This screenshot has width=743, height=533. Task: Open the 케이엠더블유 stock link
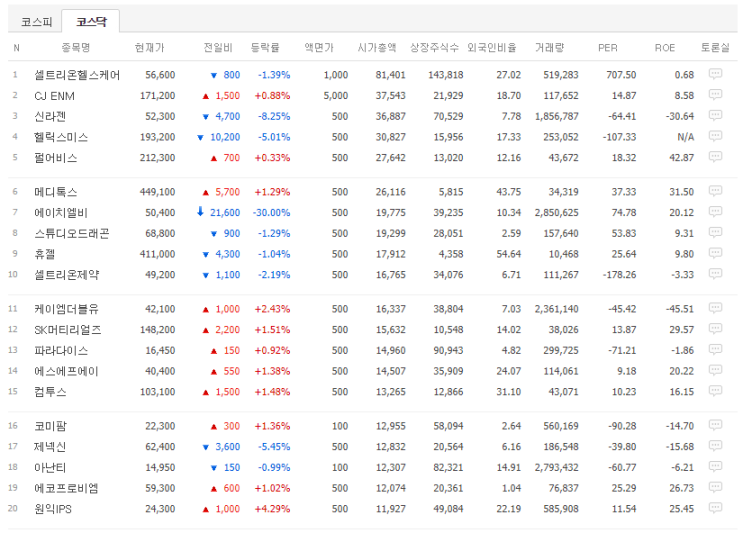coord(66,309)
